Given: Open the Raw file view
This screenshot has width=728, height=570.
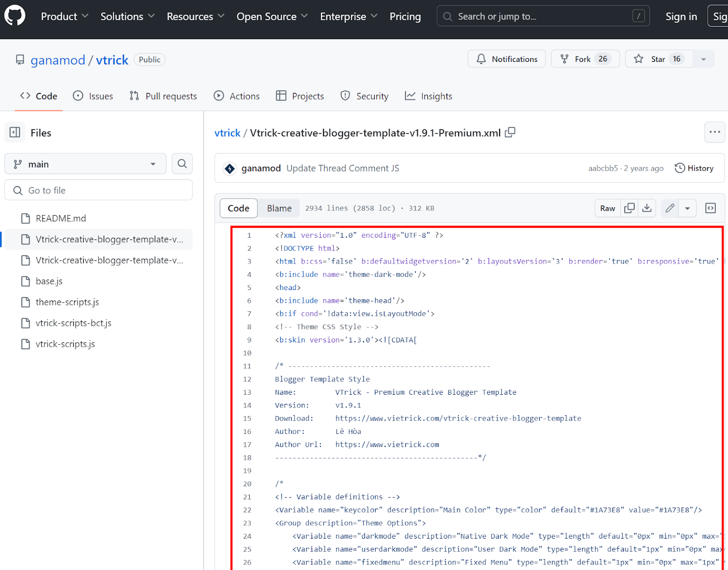Looking at the screenshot, I should click(x=607, y=208).
